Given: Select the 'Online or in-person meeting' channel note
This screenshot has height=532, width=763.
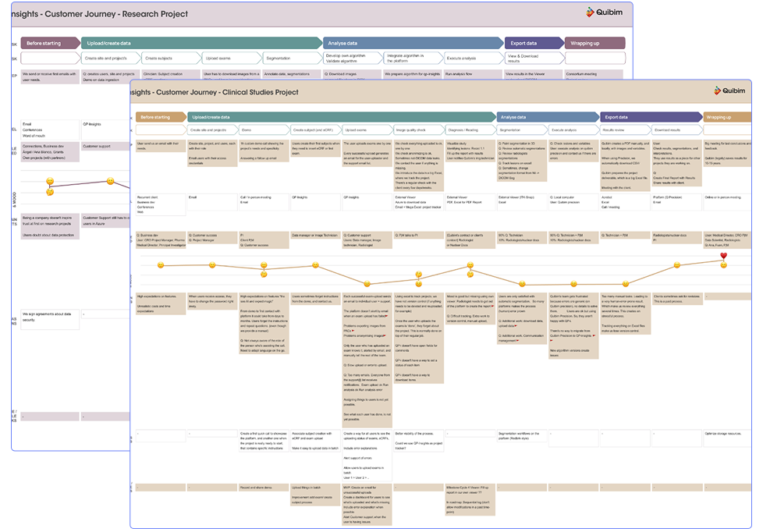Looking at the screenshot, I should [x=726, y=197].
